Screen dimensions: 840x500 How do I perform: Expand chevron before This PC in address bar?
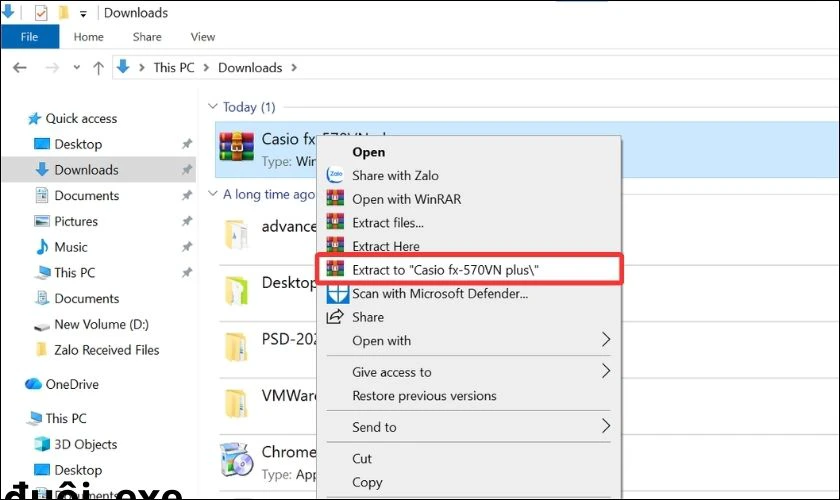click(x=142, y=68)
